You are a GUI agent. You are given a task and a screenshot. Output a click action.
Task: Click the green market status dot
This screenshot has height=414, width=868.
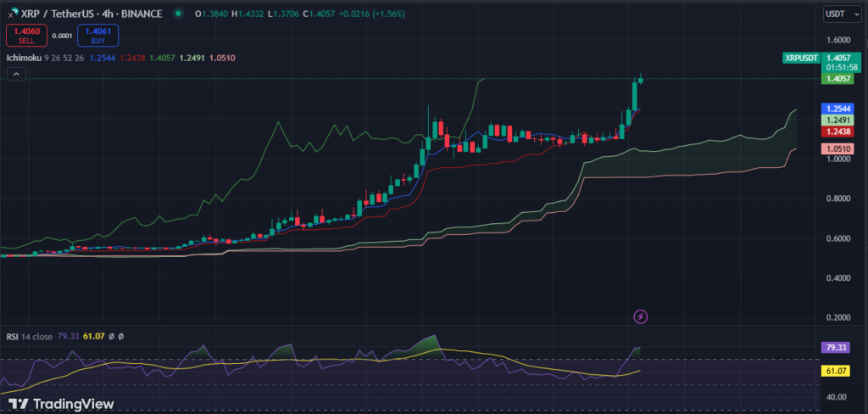(x=177, y=14)
